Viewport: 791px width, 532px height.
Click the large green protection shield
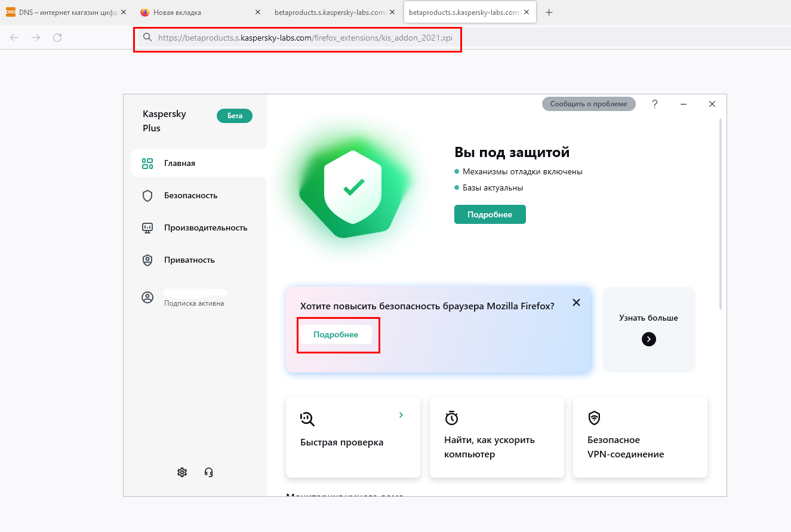pos(353,187)
